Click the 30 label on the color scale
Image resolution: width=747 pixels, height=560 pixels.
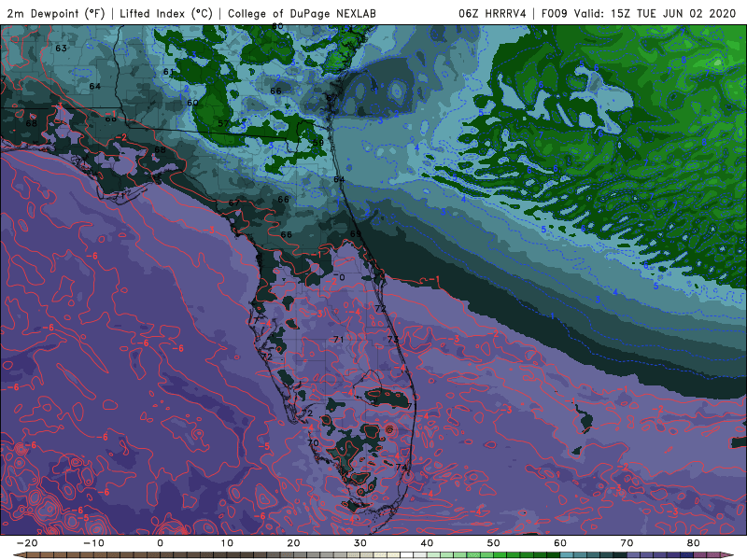click(x=360, y=543)
